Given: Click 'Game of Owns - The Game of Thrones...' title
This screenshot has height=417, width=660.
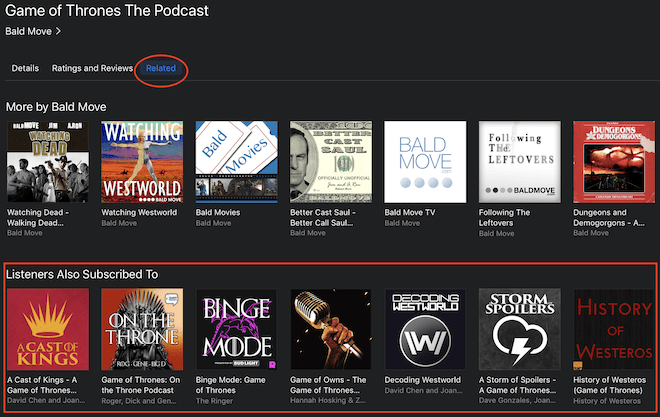Looking at the screenshot, I should 328,385.
